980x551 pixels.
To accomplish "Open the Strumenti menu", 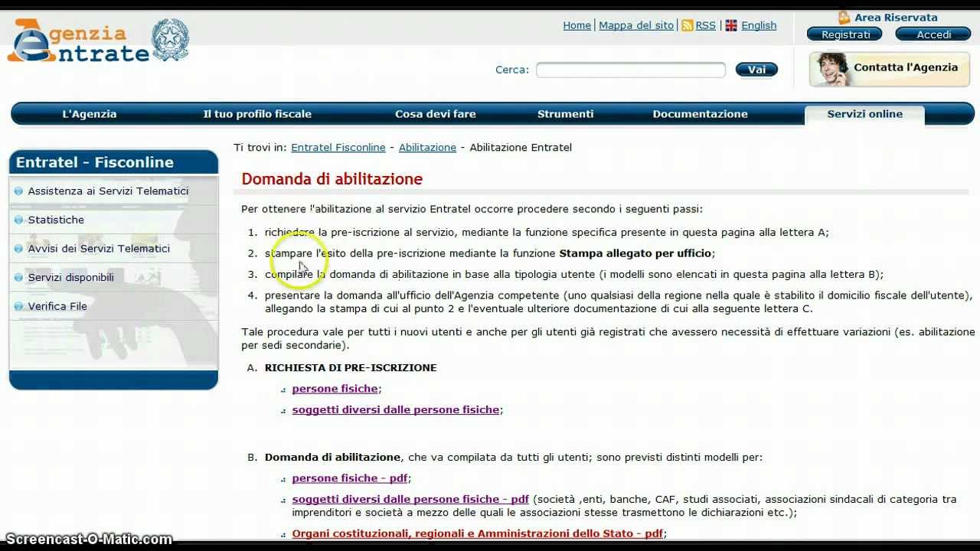I will pos(565,114).
